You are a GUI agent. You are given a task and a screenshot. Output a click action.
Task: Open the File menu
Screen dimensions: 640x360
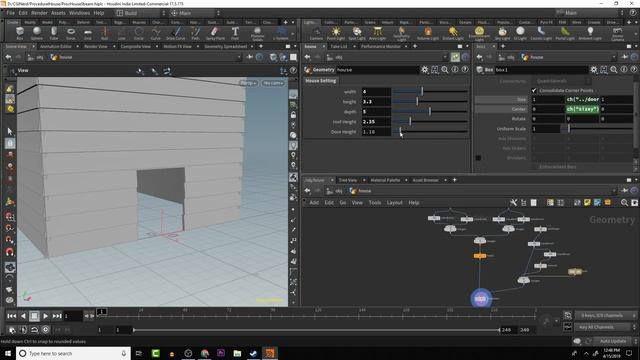point(11,13)
